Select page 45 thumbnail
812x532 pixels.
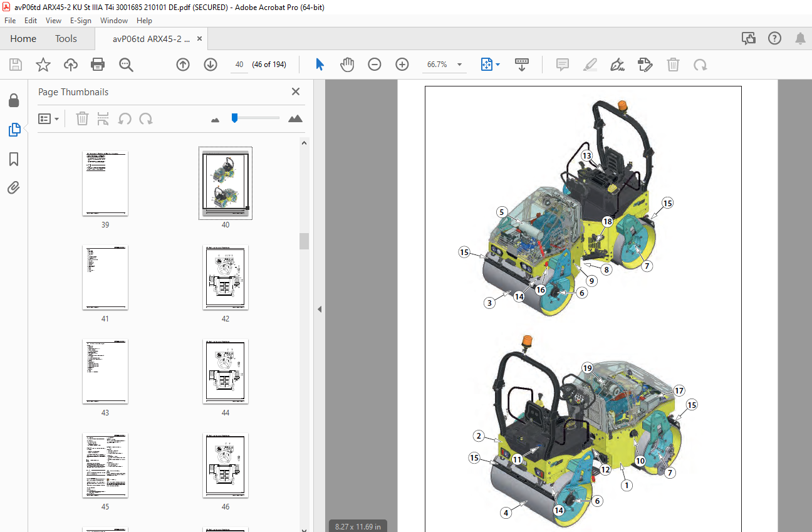coord(105,466)
